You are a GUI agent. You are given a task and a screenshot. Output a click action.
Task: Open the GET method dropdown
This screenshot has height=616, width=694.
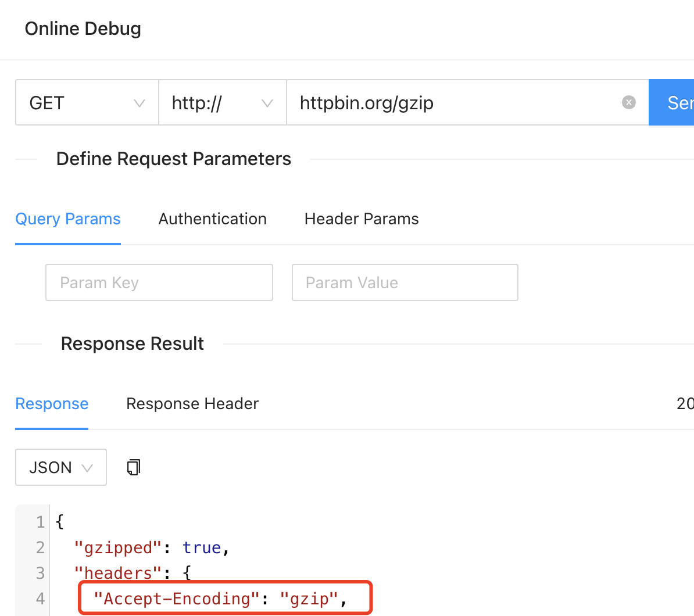87,103
